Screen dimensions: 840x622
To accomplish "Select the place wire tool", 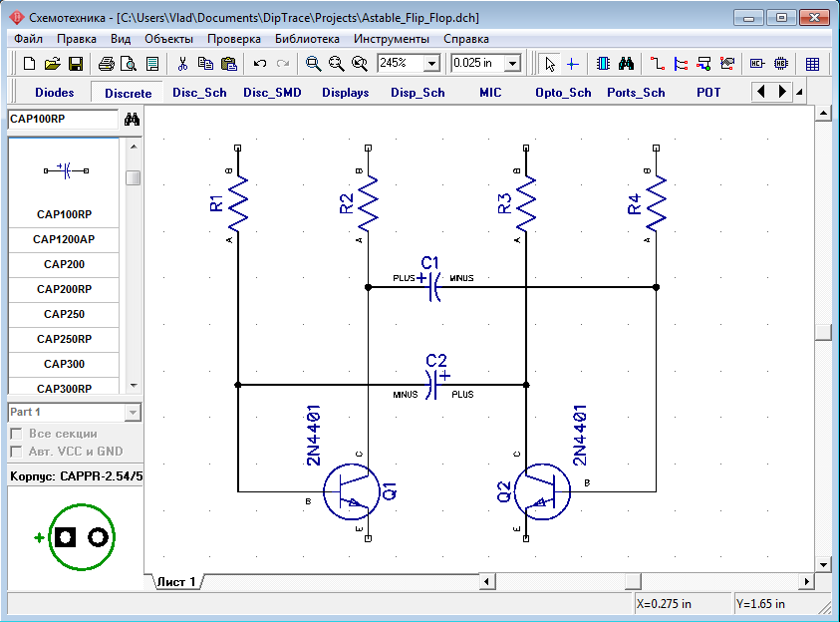I will (x=658, y=64).
